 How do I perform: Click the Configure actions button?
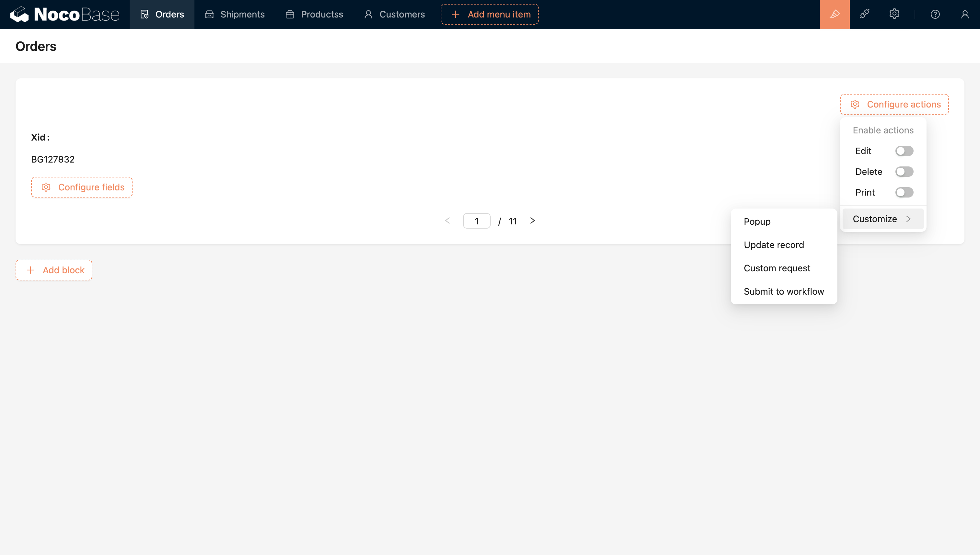(x=894, y=104)
